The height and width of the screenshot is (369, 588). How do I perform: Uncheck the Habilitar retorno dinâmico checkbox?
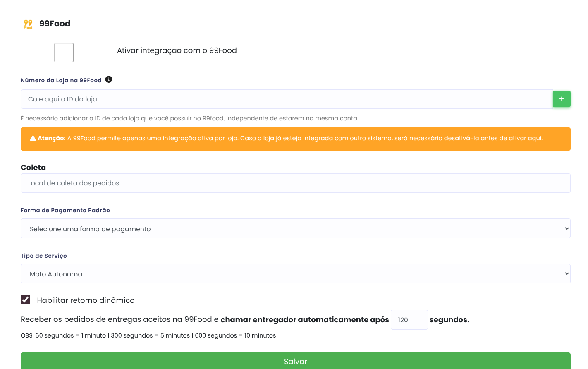(26, 300)
